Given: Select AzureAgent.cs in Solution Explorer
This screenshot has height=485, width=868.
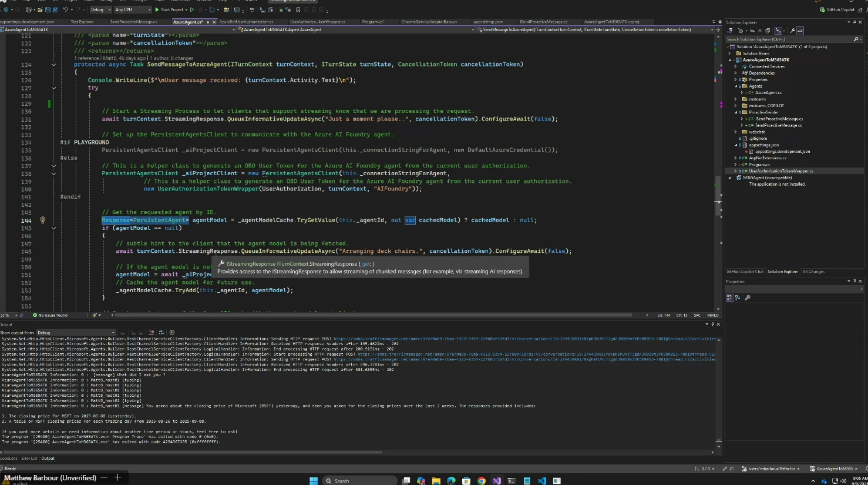Looking at the screenshot, I should [768, 92].
